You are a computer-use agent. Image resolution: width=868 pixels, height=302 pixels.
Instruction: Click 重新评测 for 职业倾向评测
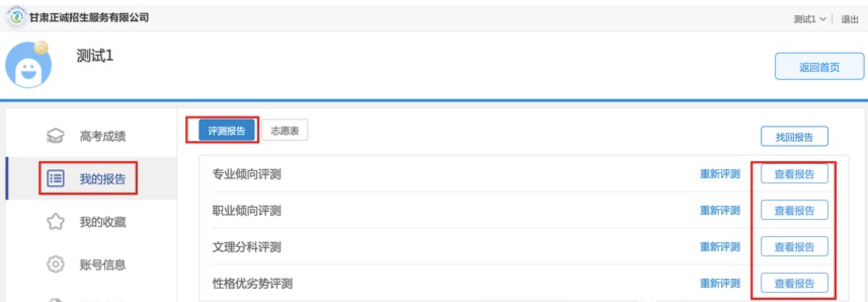click(x=720, y=211)
